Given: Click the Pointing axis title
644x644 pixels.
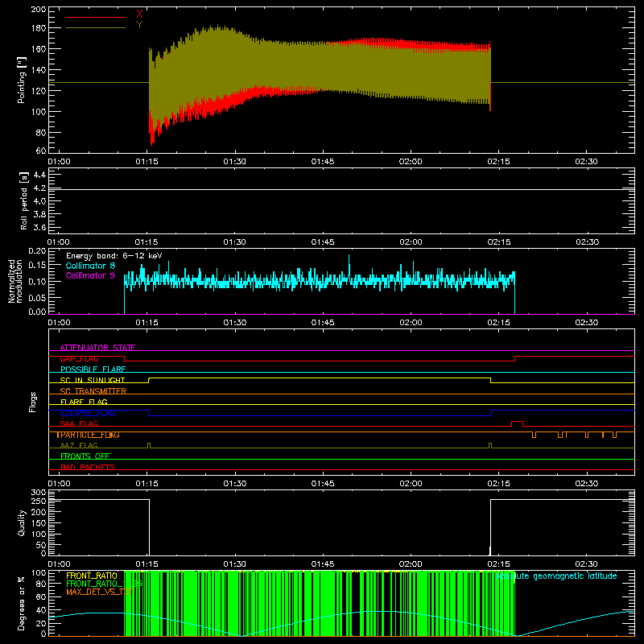Looking at the screenshot, I should pos(22,80).
